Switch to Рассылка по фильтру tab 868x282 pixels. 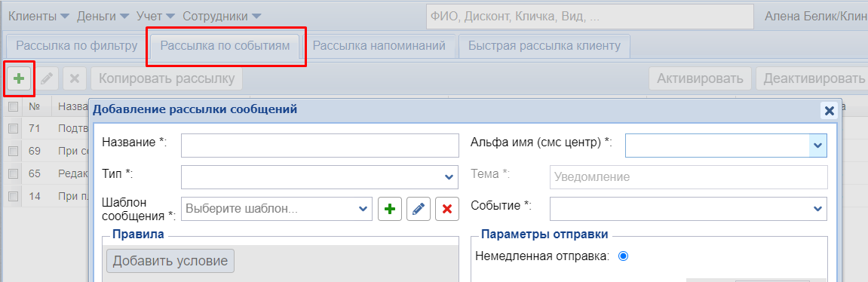coord(76,45)
